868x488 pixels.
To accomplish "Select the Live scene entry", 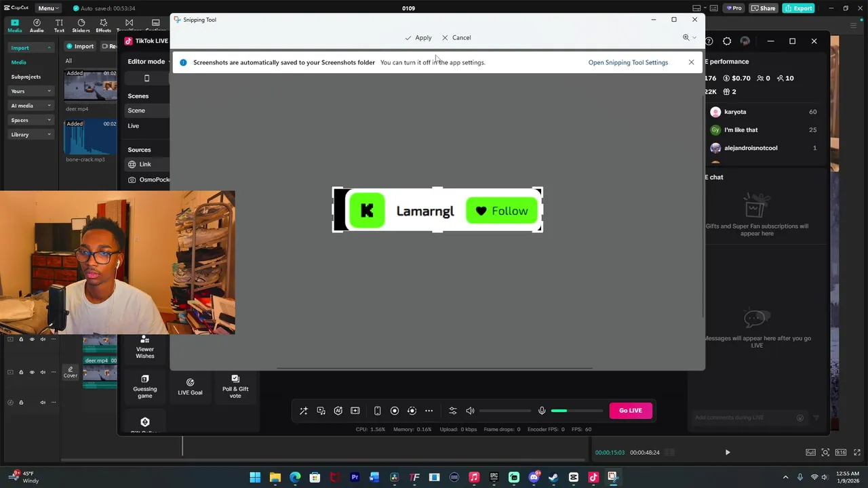I will pos(134,126).
